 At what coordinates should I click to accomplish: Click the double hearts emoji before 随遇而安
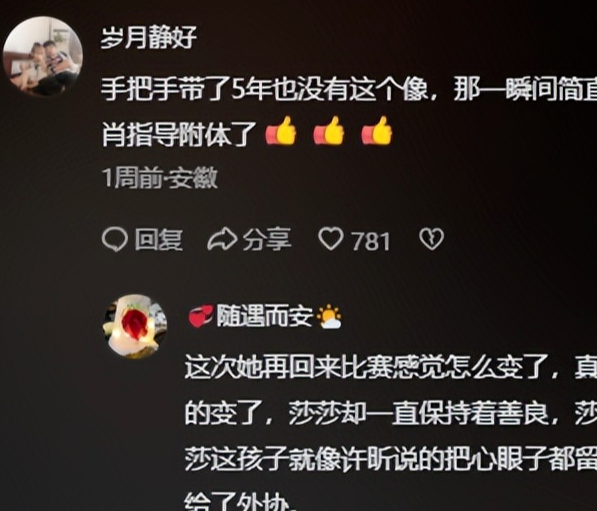tap(201, 316)
